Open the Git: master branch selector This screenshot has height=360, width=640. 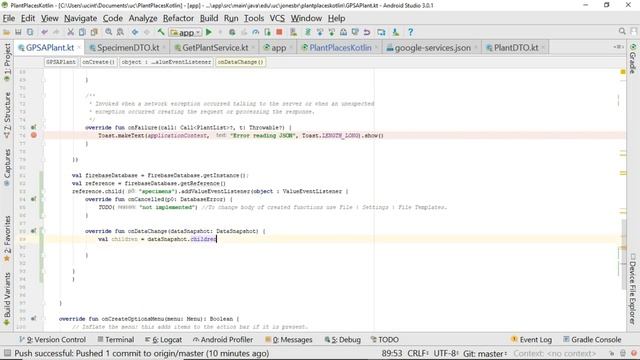[485, 353]
